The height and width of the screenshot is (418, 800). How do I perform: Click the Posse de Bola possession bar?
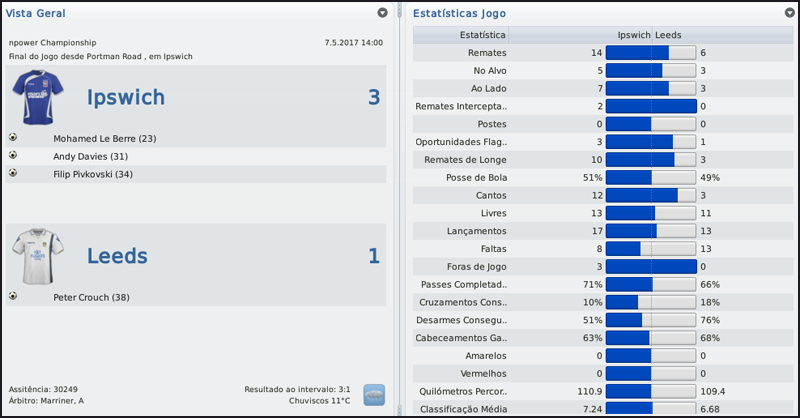tap(651, 177)
